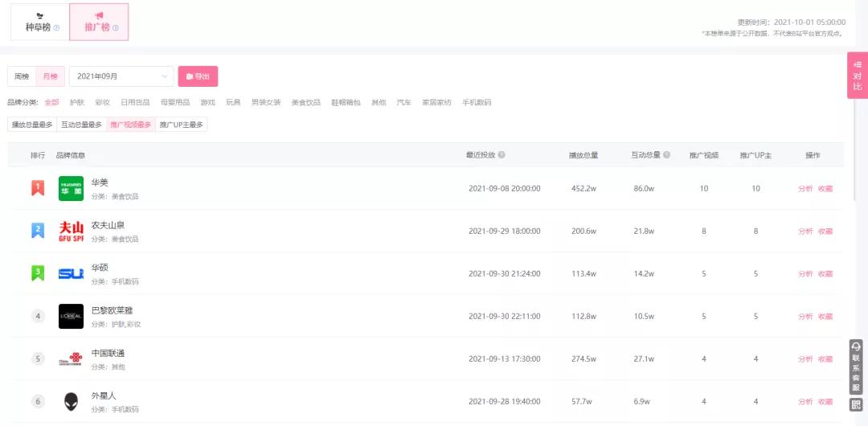Filter by 鞋帽箱包 category
The width and height of the screenshot is (868, 426).
point(346,103)
